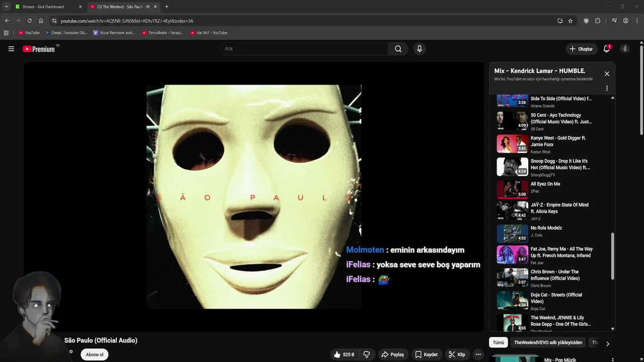This screenshot has height=362, width=644.
Task: Save the video with Kaydet
Action: [x=426, y=354]
